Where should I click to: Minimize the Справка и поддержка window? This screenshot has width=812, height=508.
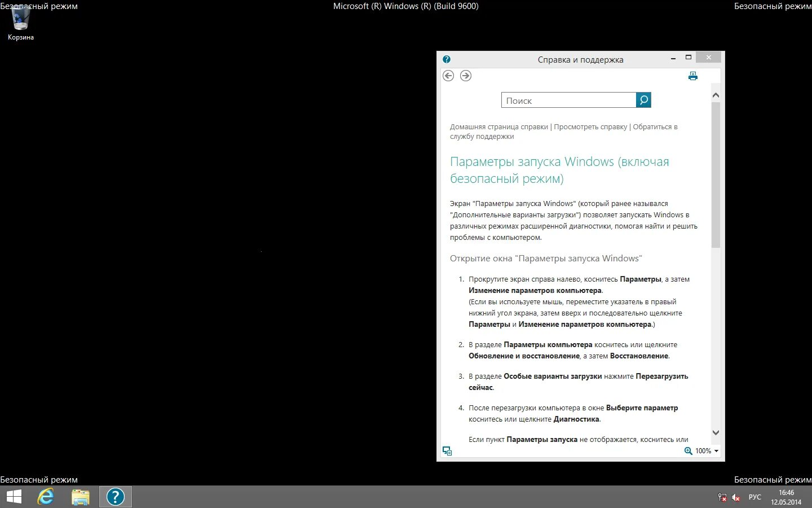click(x=673, y=58)
